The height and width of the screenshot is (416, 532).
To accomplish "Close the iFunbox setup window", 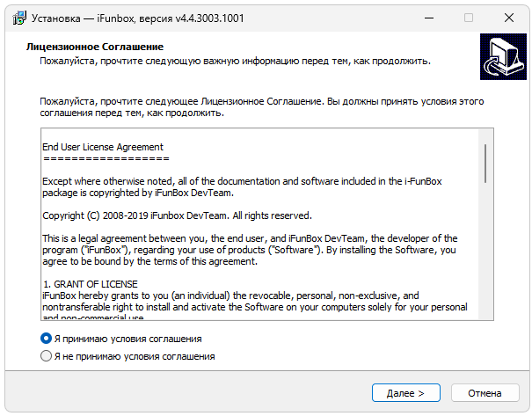I will coord(508,18).
